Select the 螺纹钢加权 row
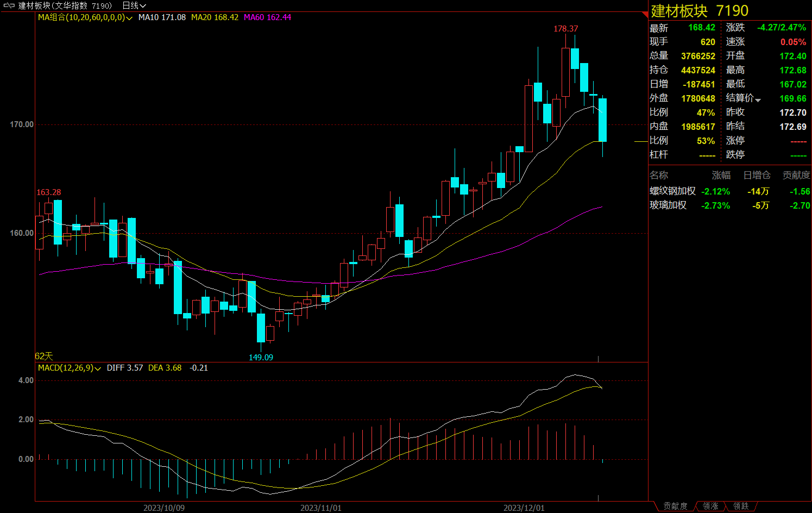 729,191
